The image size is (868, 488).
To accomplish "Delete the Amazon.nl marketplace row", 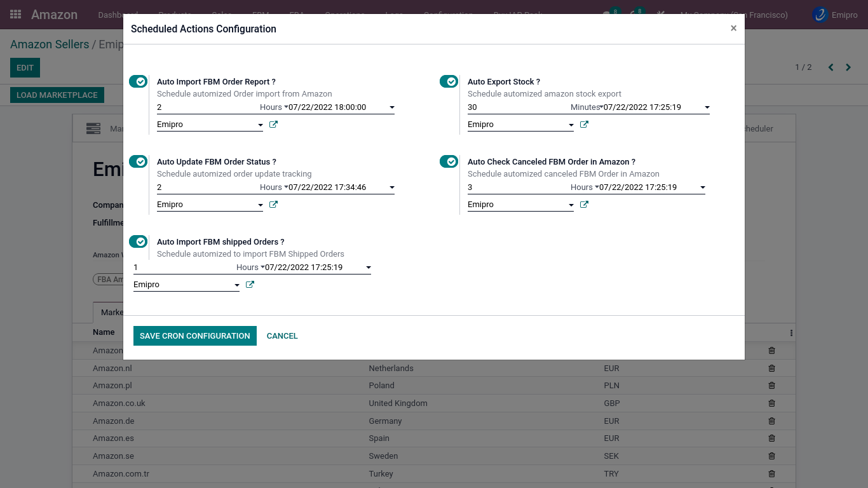I will (771, 368).
